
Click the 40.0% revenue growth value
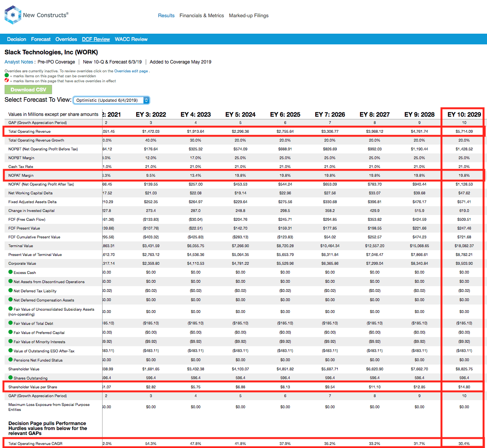tap(151, 140)
